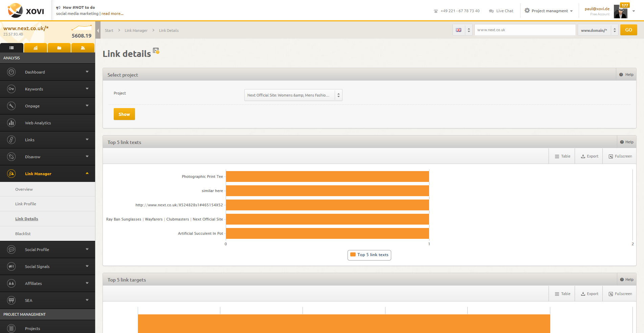Open the chart sidebar tab
Viewport: 644px width, 333px height.
click(x=36, y=48)
